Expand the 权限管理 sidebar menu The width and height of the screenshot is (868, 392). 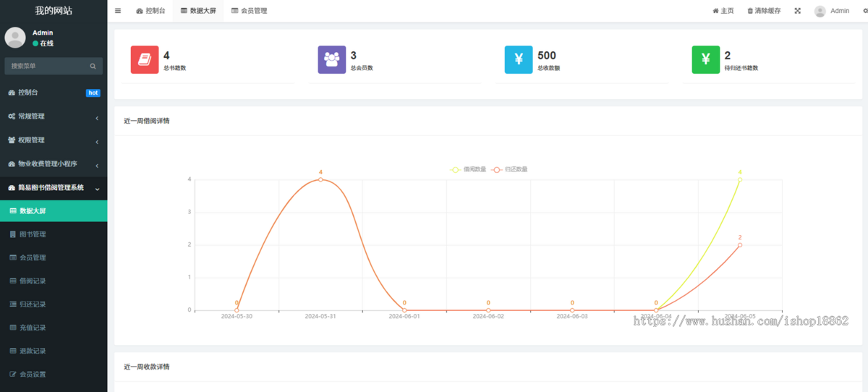pos(54,140)
